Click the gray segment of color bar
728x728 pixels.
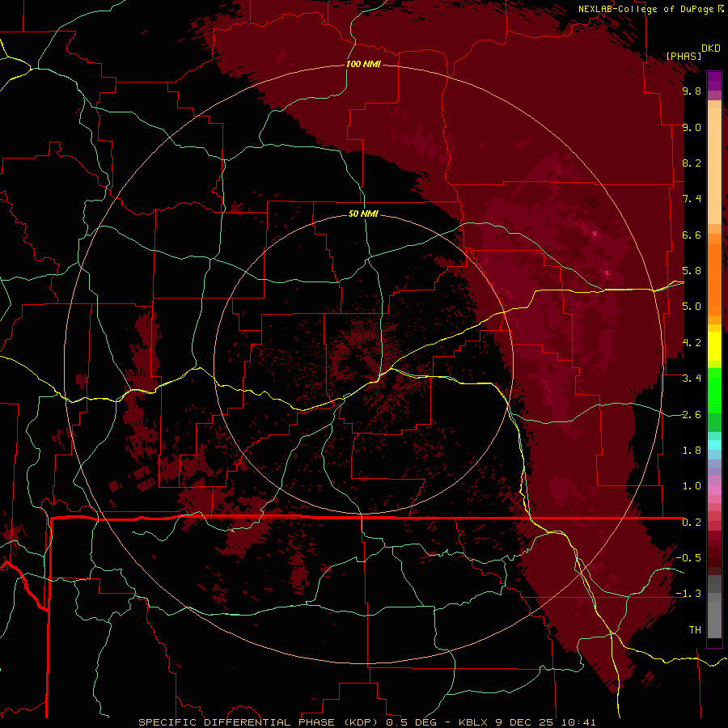[x=714, y=607]
